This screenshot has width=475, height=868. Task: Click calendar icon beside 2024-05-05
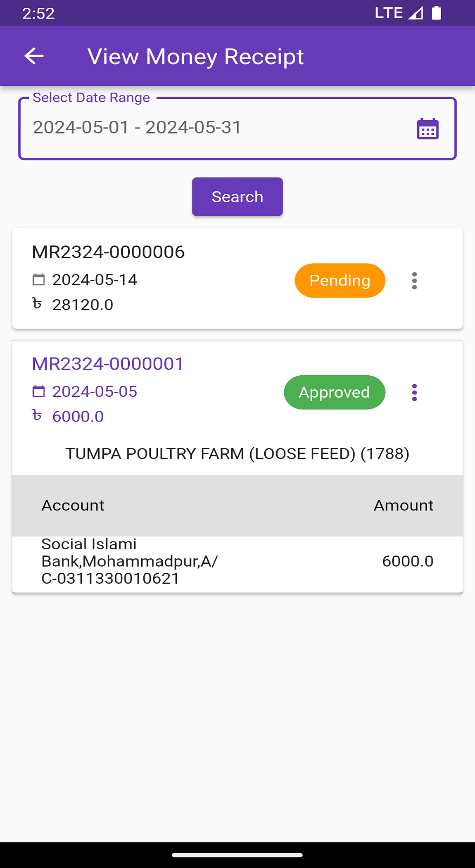point(38,391)
